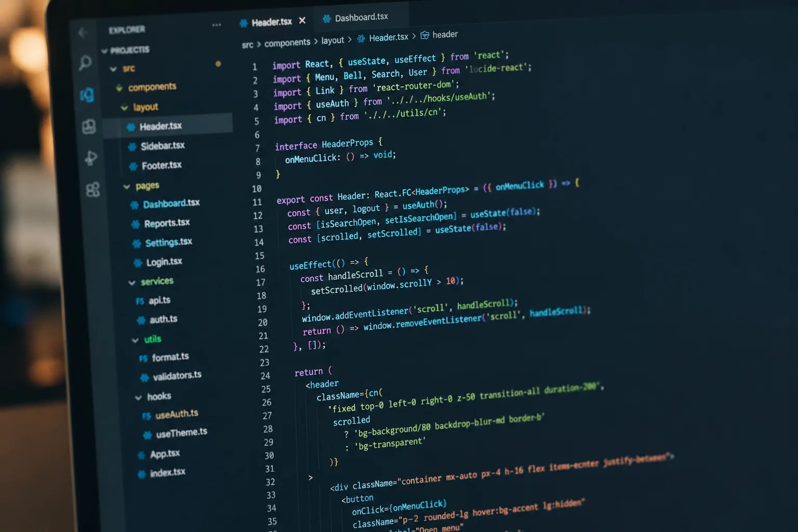
Task: Click line number 11 in the gutter
Action: [257, 202]
